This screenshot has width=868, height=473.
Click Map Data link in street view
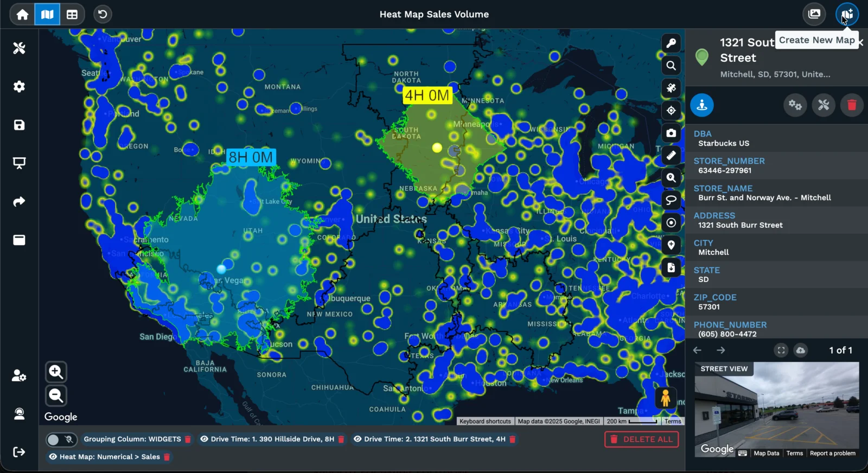766,453
